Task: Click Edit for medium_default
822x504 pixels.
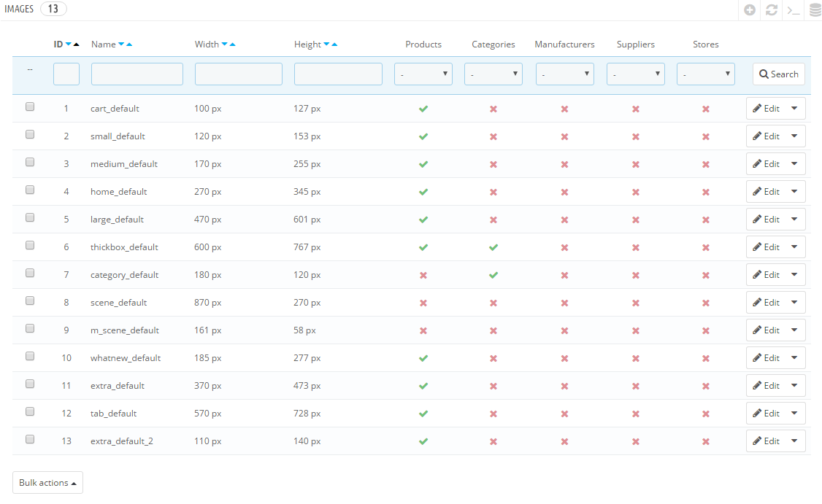Action: 766,164
